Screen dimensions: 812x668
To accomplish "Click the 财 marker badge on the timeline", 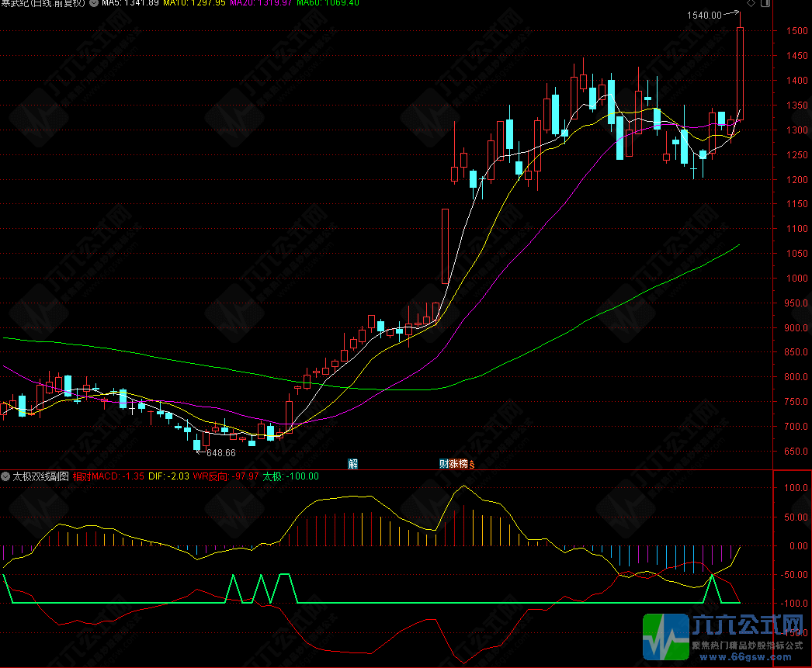I will point(444,464).
